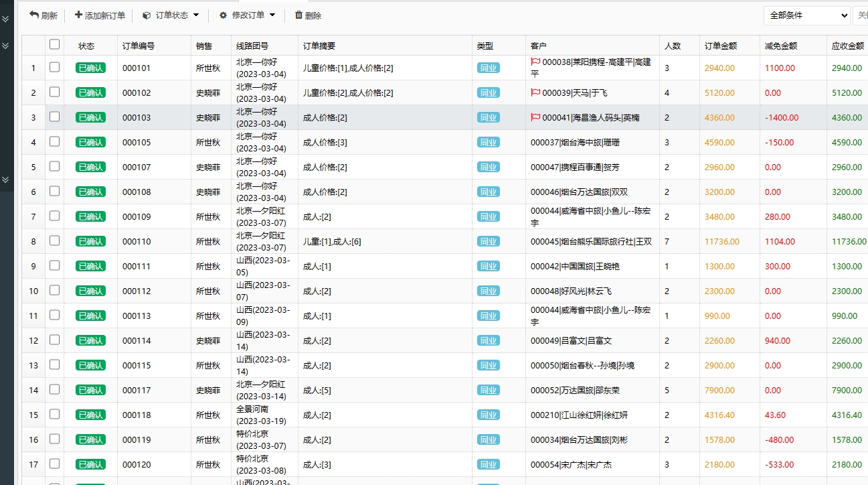Click the 订单摘要 column header
The width and height of the screenshot is (868, 485).
tap(319, 46)
